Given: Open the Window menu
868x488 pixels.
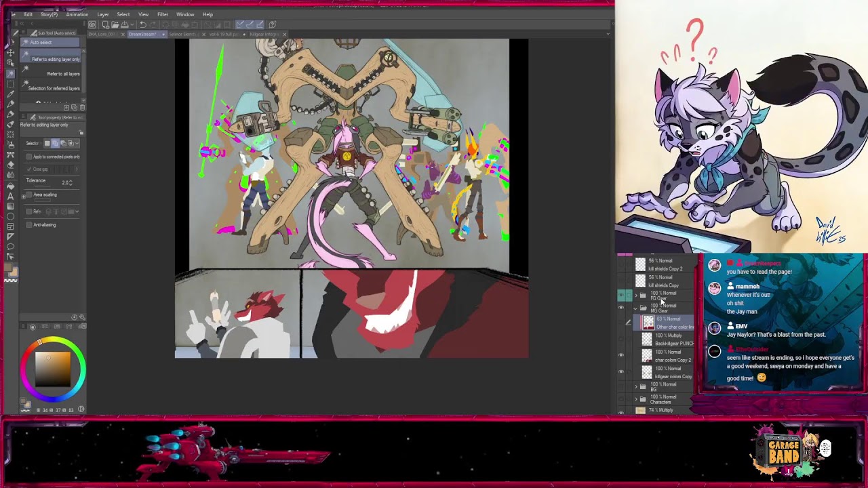Looking at the screenshot, I should coord(185,14).
